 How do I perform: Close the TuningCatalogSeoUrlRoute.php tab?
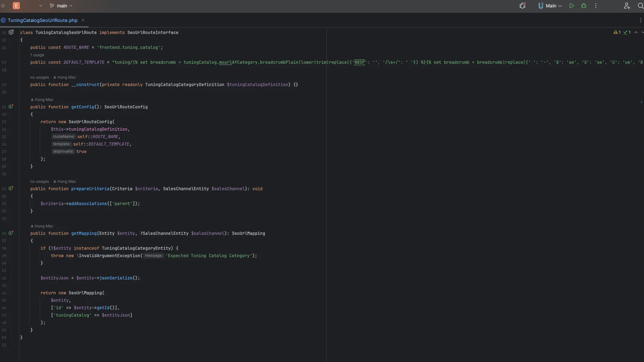coord(83,20)
